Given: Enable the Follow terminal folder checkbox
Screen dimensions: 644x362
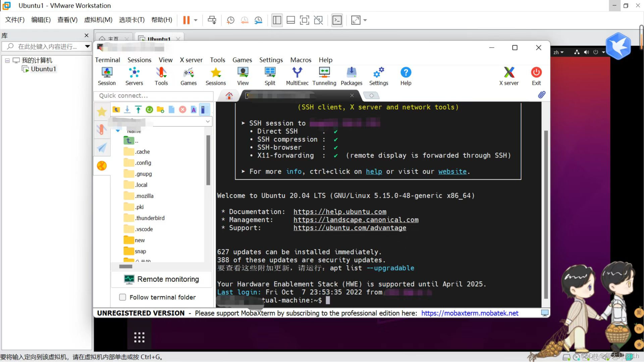Looking at the screenshot, I should pos(123,297).
